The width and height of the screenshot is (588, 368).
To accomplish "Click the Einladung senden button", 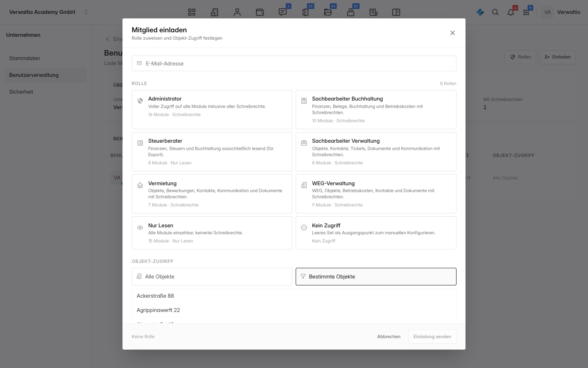I will 432,337.
